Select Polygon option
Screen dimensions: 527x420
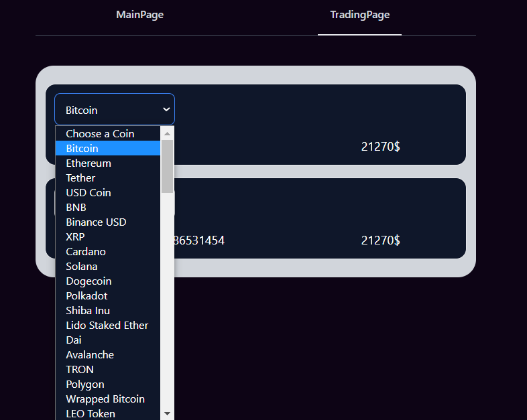tap(108, 384)
